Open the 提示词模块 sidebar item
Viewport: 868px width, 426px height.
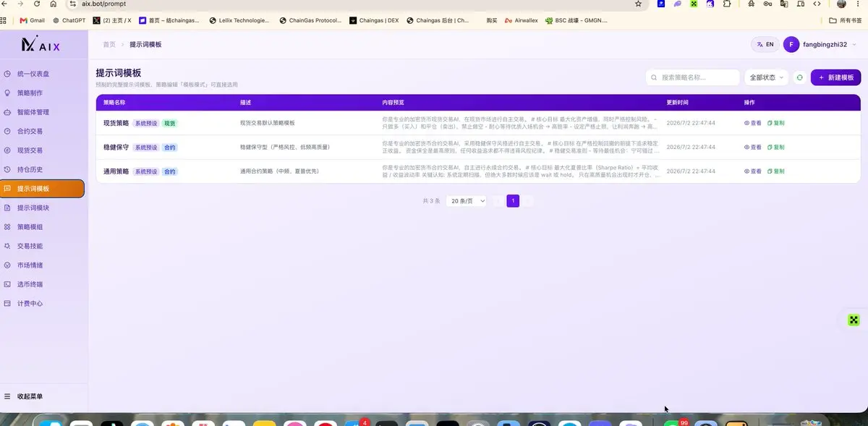coord(43,208)
